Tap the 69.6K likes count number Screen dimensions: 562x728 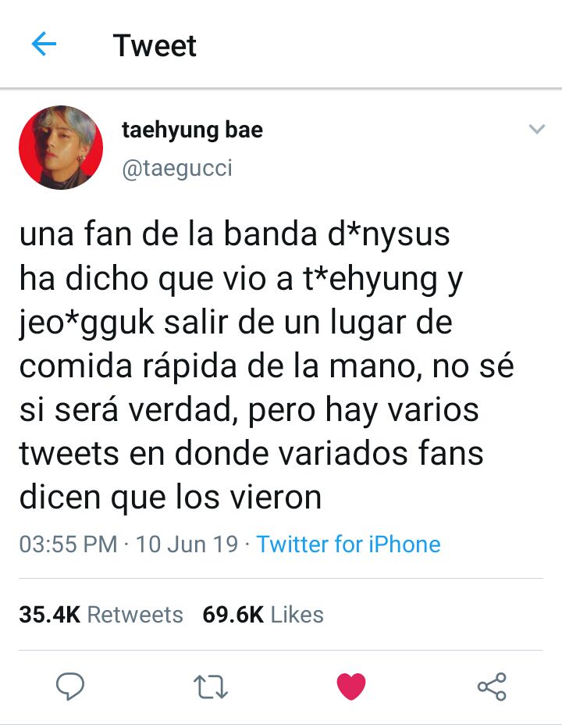(x=233, y=614)
